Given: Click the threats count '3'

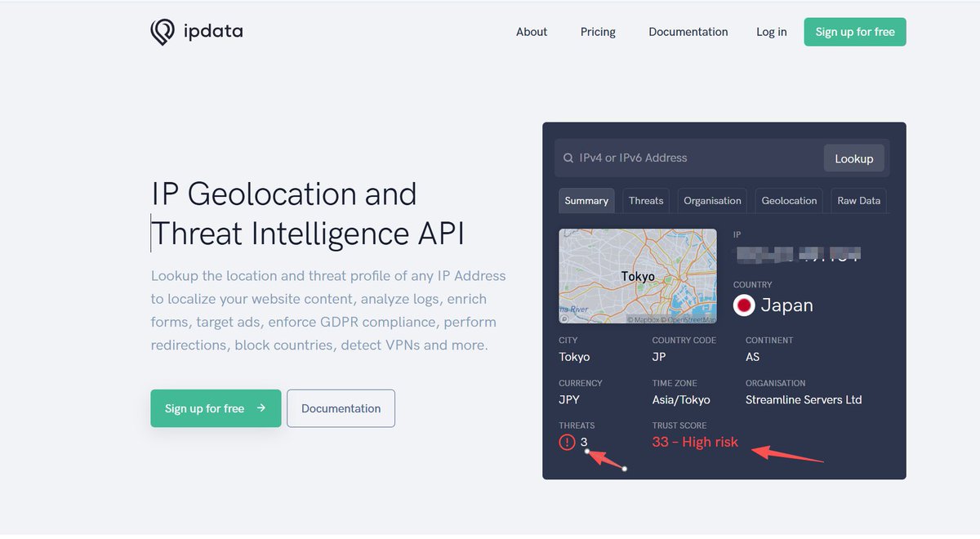Looking at the screenshot, I should [584, 443].
